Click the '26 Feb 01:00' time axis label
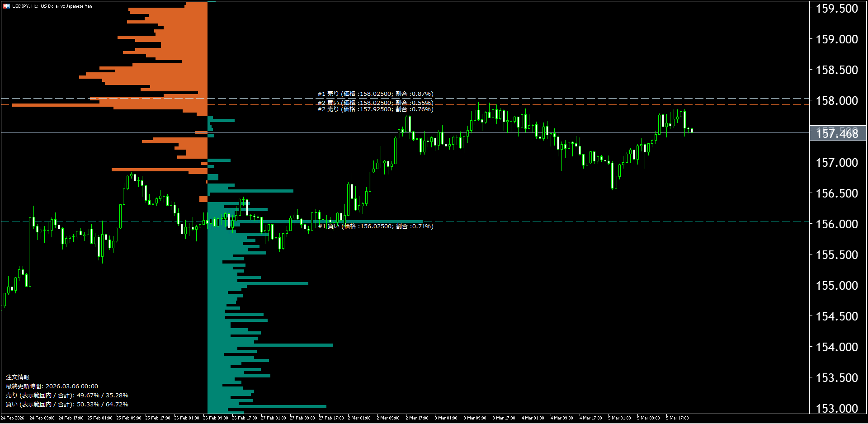The height and width of the screenshot is (424, 868). (187, 418)
